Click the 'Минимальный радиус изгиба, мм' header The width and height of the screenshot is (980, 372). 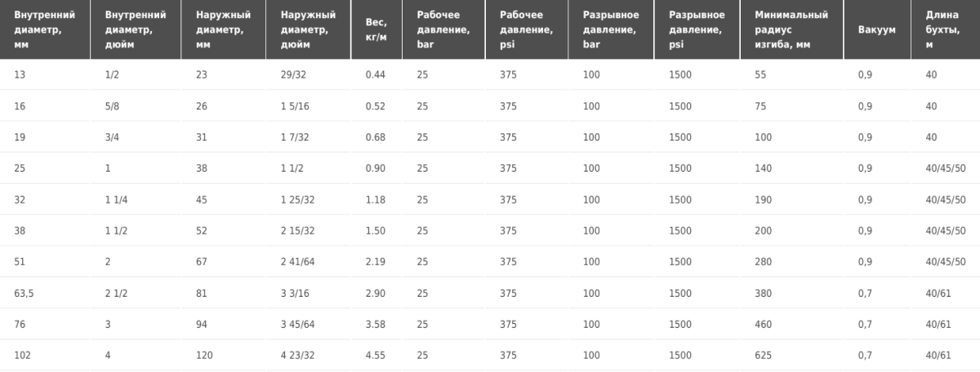point(791,29)
